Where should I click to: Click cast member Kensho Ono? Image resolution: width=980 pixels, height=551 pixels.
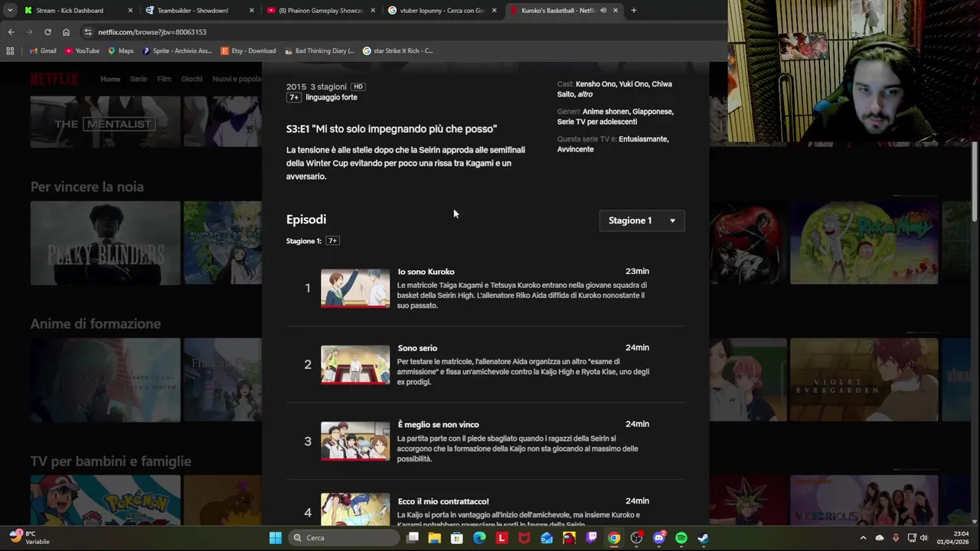pyautogui.click(x=596, y=84)
